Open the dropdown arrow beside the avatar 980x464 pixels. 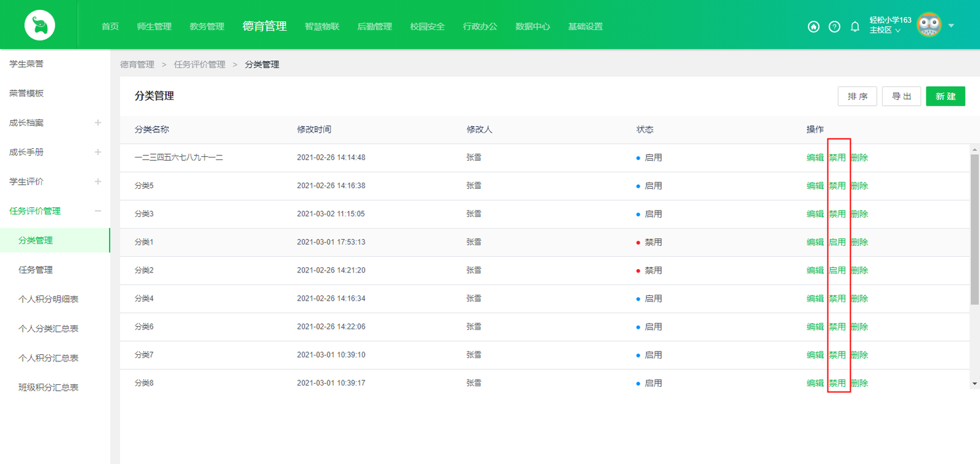(951, 26)
